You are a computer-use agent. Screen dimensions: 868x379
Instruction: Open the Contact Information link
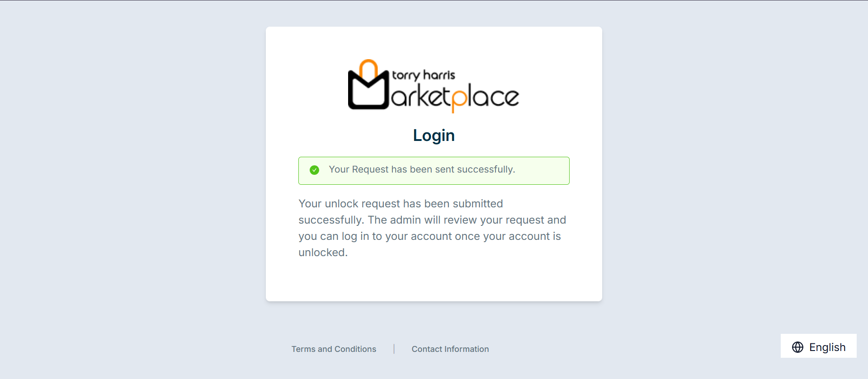(x=450, y=349)
